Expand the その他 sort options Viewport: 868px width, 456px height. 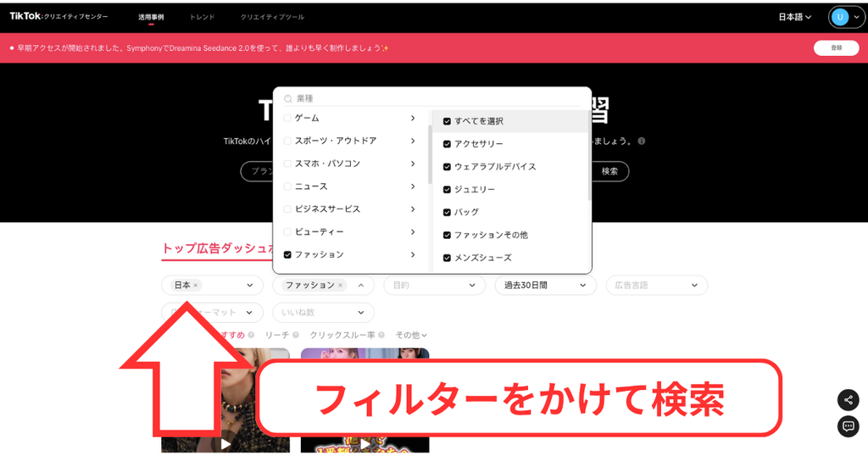pos(411,335)
